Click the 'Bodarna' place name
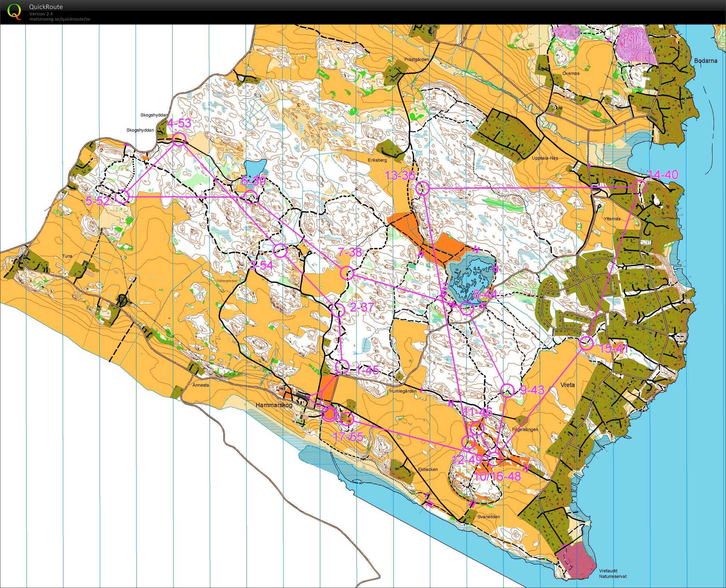726x588 pixels. tap(705, 61)
